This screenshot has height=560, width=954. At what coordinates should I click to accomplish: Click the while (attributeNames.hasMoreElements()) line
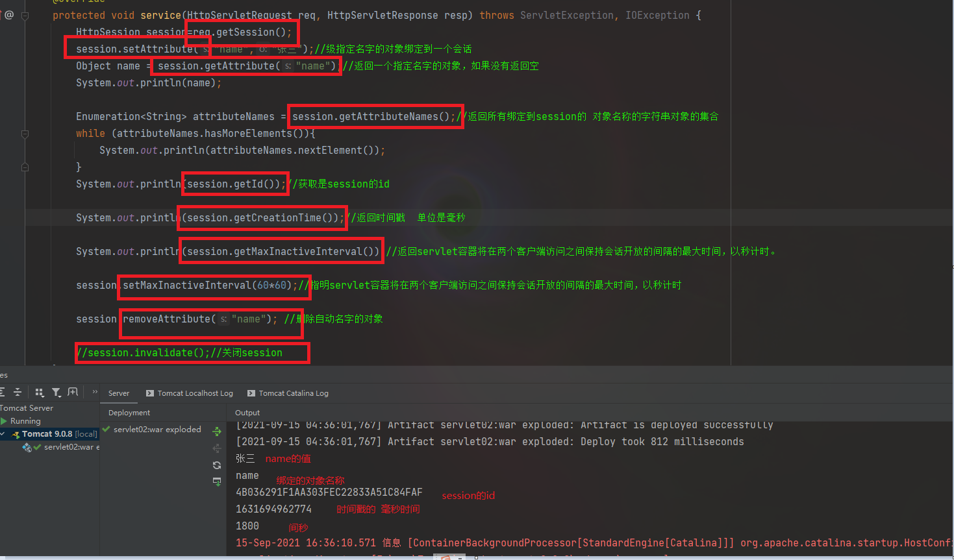click(x=195, y=134)
